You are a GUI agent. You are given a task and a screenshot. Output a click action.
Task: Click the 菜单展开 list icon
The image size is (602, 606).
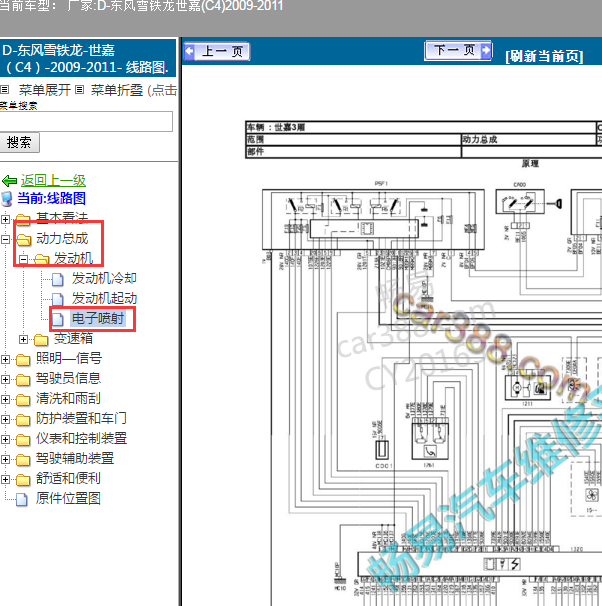[4, 90]
